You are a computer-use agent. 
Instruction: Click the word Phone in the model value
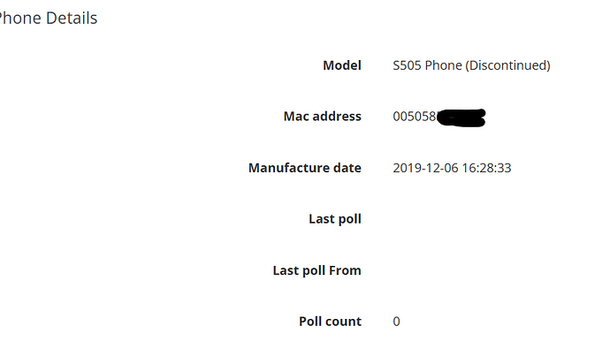pos(444,65)
